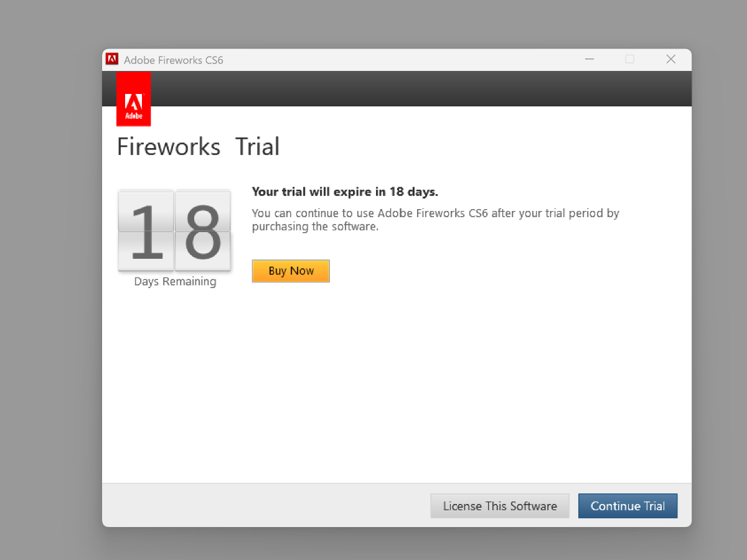Image resolution: width=747 pixels, height=560 pixels.
Task: Close the Fireworks trial dialog
Action: 670,60
